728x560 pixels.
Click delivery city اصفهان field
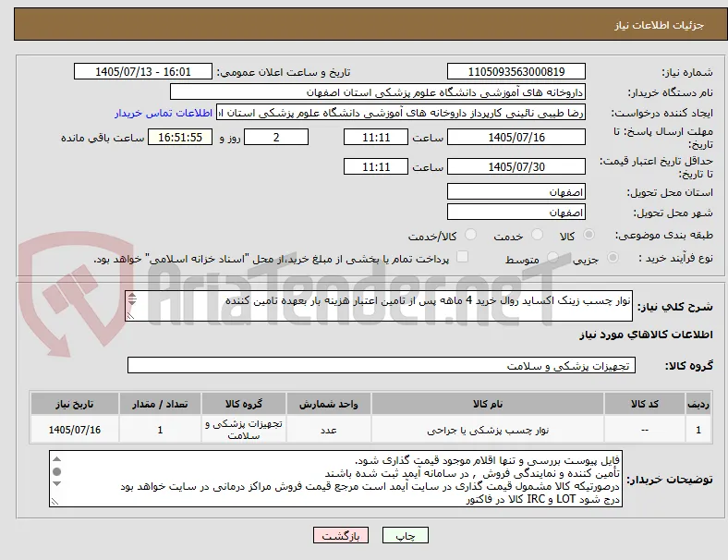click(516, 213)
